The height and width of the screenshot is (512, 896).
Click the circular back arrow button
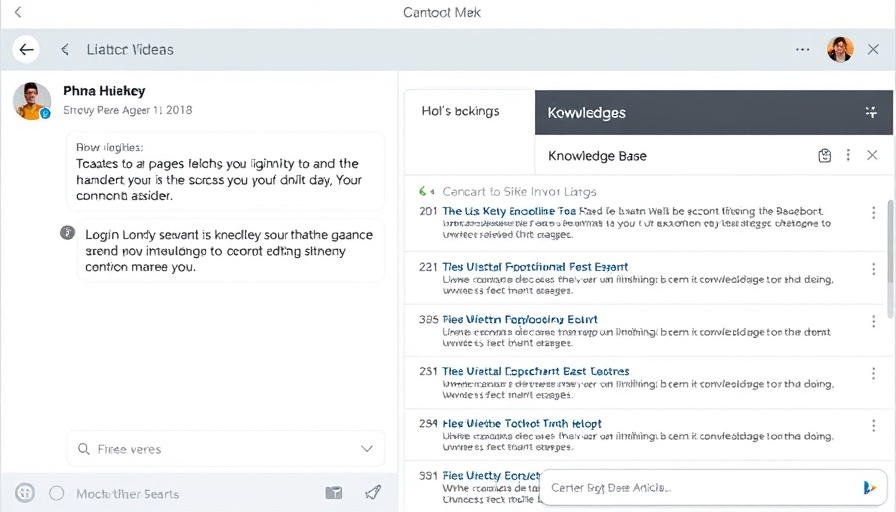26,50
